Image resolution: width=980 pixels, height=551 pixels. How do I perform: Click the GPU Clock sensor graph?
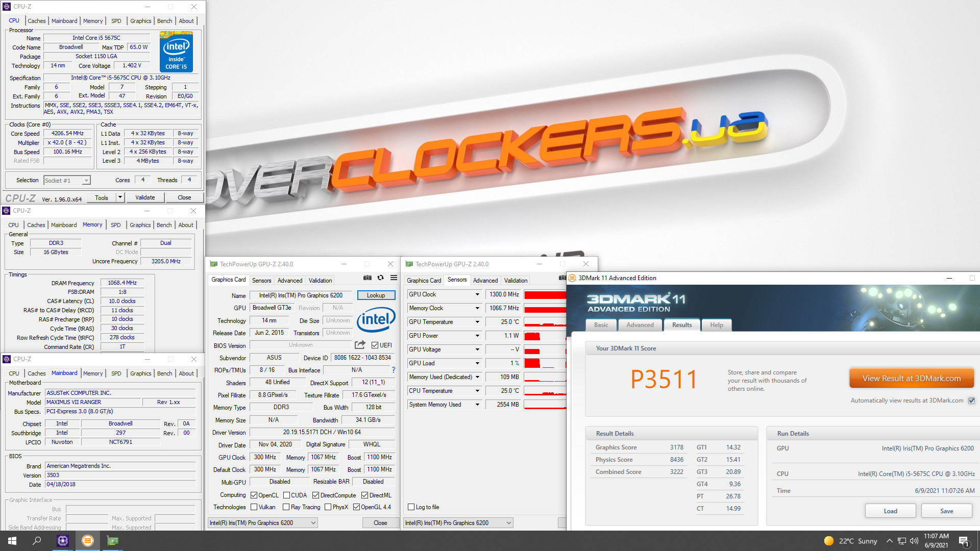click(x=545, y=294)
